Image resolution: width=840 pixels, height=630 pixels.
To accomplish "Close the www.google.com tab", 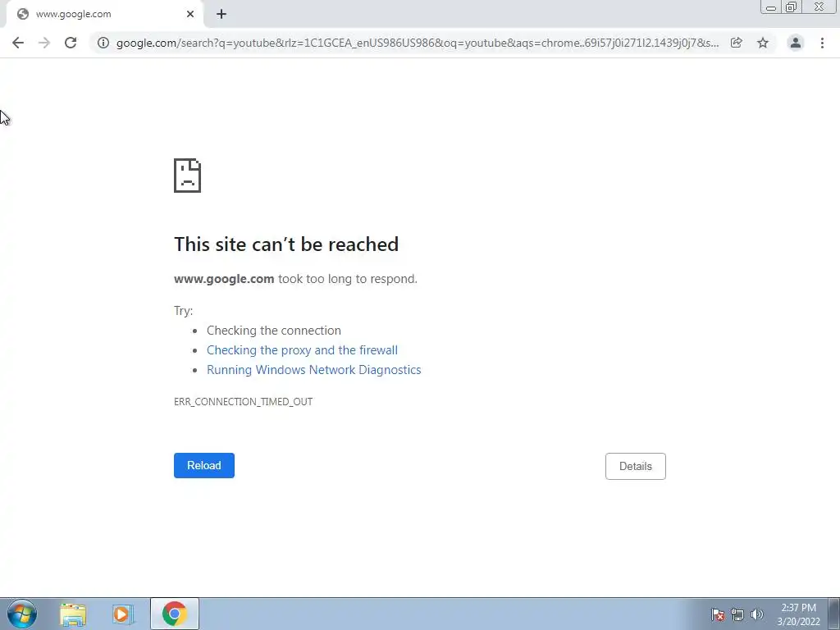I will pos(190,15).
